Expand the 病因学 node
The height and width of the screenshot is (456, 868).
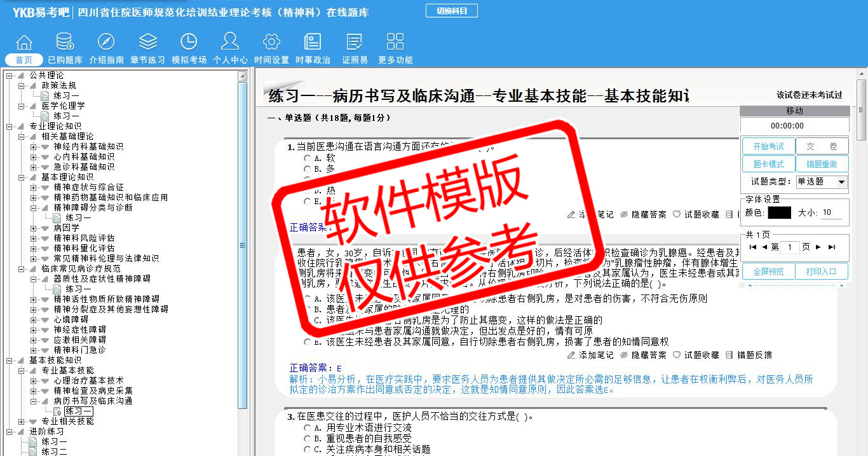(x=34, y=228)
